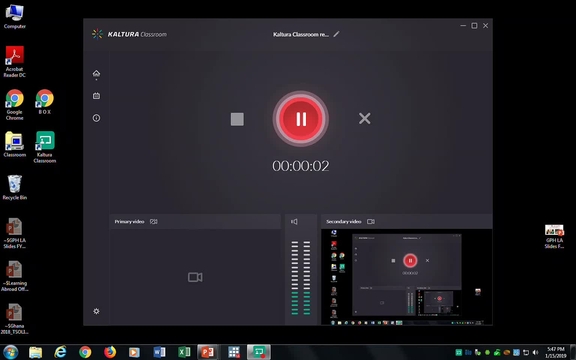The image size is (576, 360).
Task: Edit the recording title with the pencil icon
Action: 336,34
